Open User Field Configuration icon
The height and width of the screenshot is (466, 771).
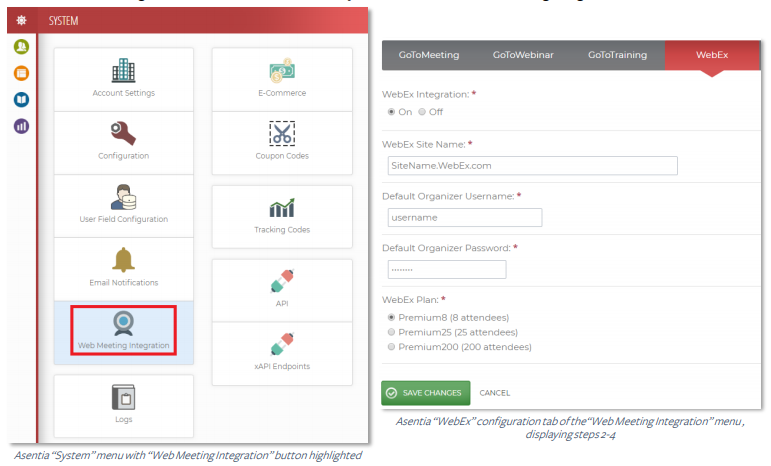(123, 197)
